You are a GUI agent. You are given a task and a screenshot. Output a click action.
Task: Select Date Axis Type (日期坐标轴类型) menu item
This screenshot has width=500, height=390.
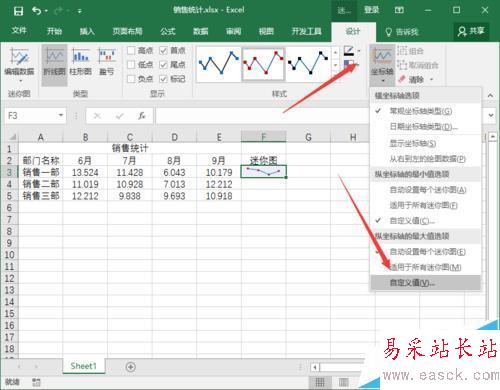click(x=425, y=127)
